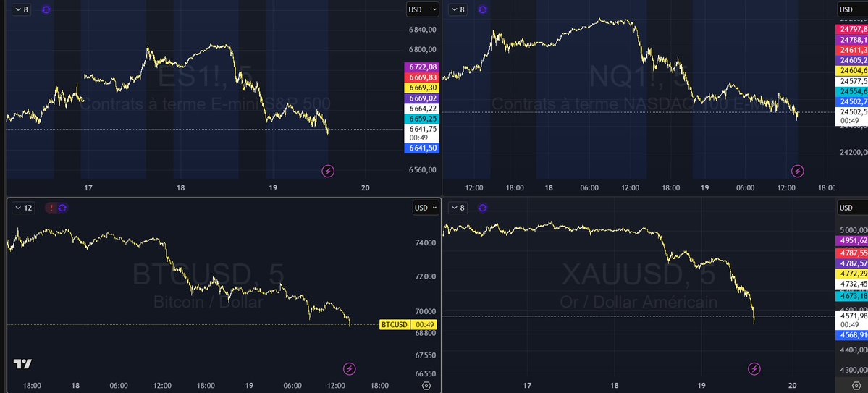Click the purple sync icon on BTCUSD chart

click(62, 208)
